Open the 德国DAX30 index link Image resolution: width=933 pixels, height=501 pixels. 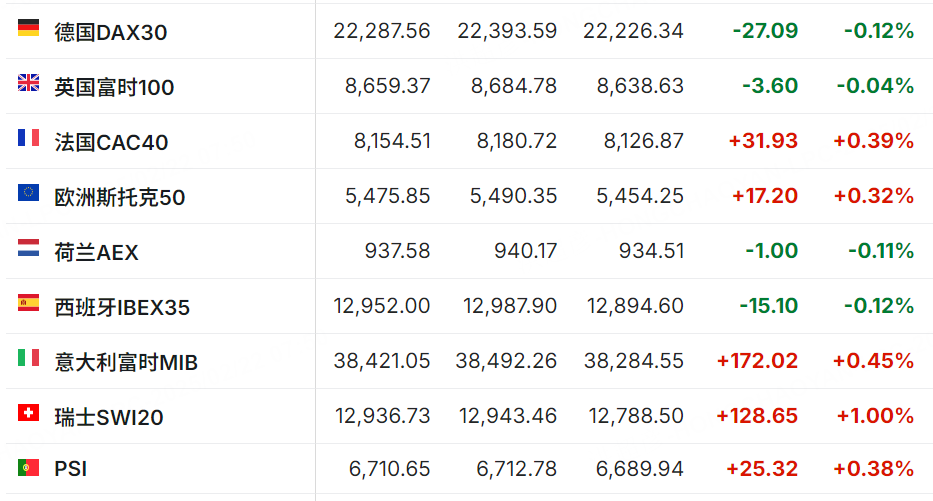[x=111, y=32]
